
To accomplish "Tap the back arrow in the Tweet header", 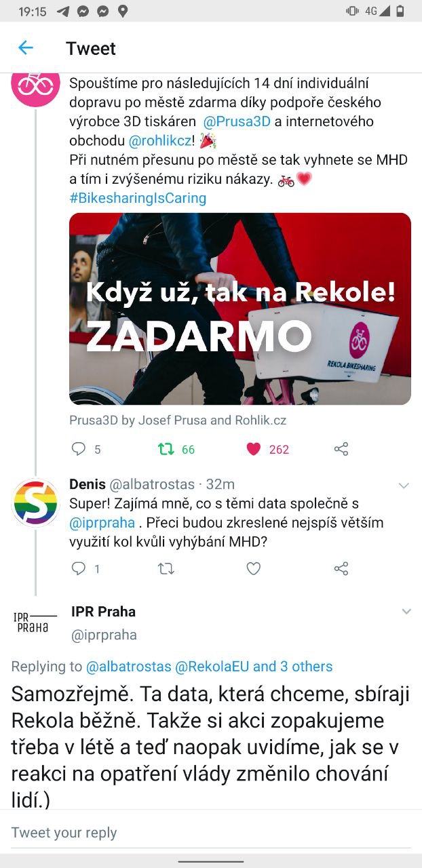I will (x=26, y=47).
